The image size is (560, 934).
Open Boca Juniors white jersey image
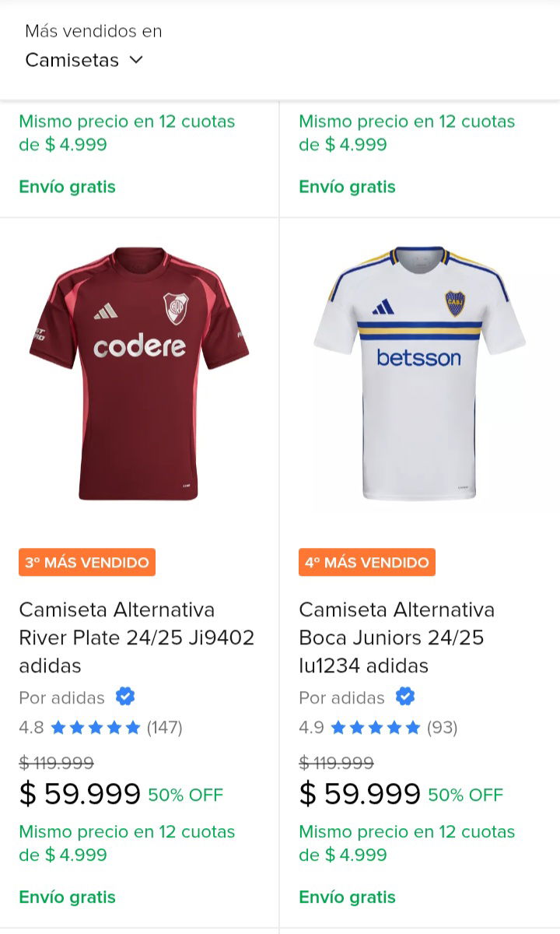click(419, 374)
